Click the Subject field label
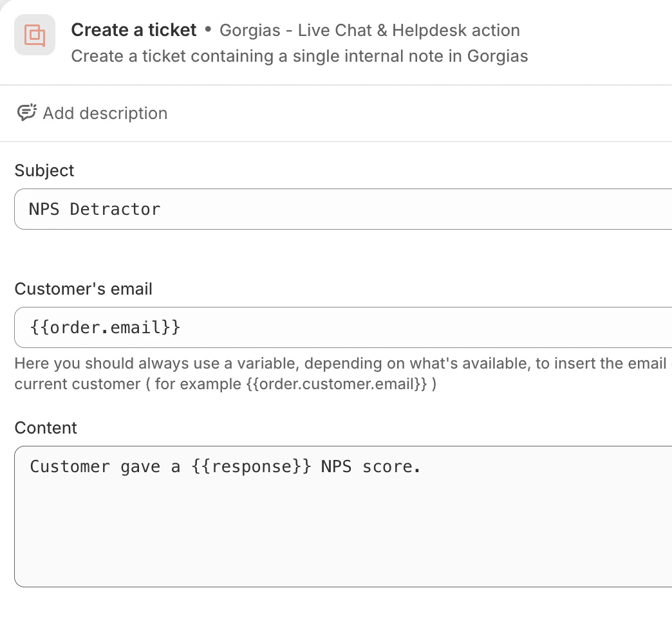 click(44, 170)
